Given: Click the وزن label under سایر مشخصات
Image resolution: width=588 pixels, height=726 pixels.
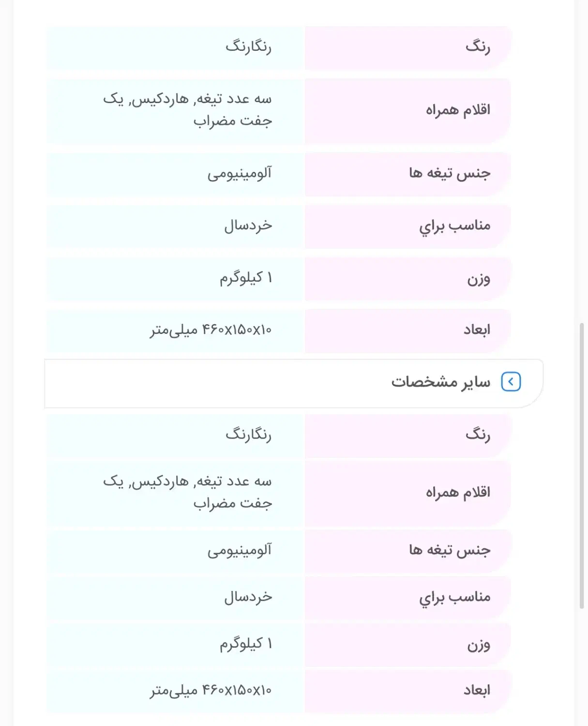Looking at the screenshot, I should click(478, 644).
